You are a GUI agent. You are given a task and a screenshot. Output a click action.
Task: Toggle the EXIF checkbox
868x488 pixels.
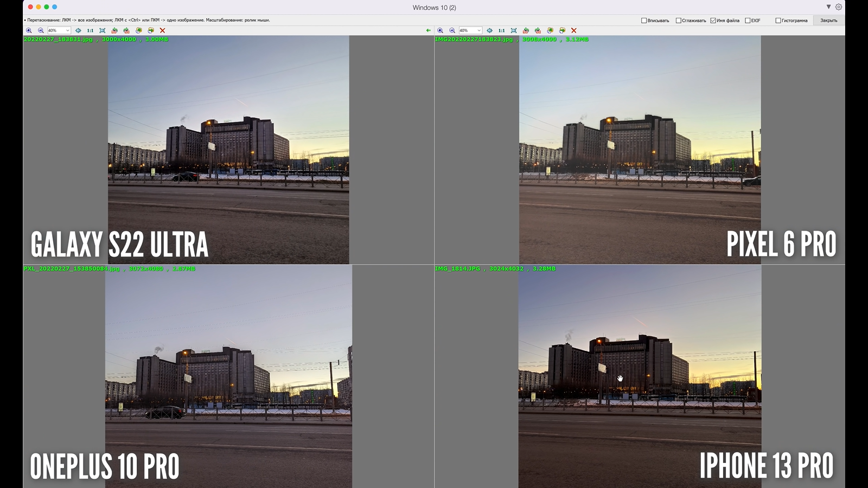pos(748,21)
